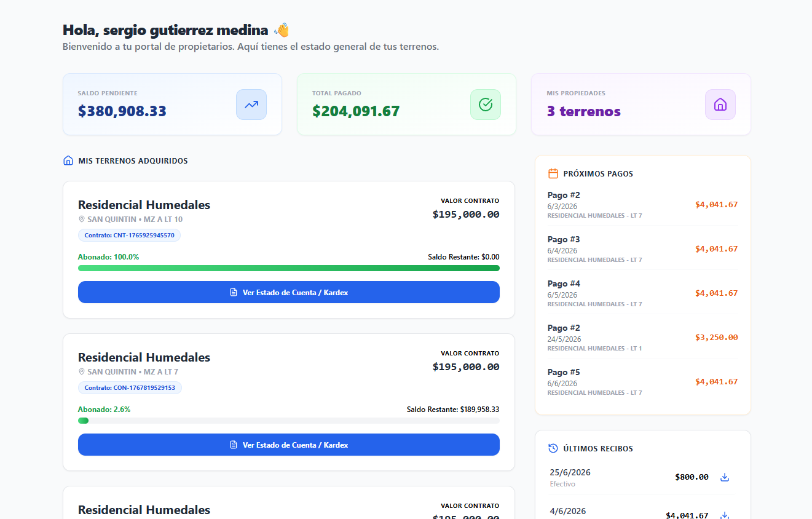Image resolution: width=812 pixels, height=519 pixels.
Task: Open Ver Estado de Cuenta for LT 10
Action: (x=289, y=292)
